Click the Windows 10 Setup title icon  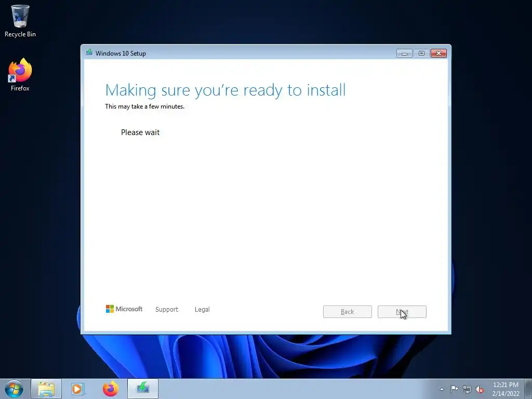89,52
